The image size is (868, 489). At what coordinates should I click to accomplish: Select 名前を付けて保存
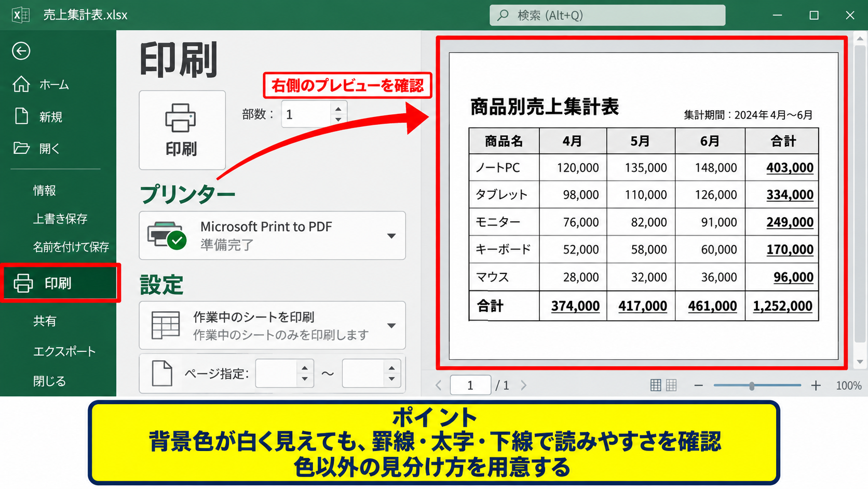coord(71,247)
